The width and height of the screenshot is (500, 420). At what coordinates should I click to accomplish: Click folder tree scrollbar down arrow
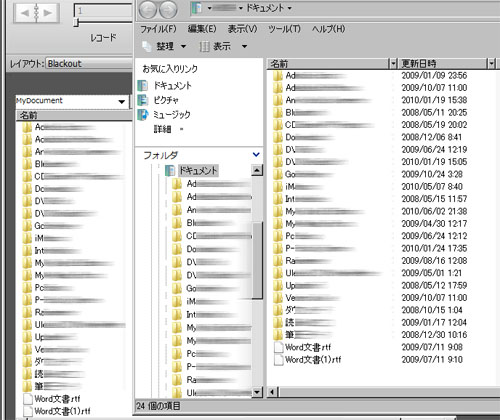(257, 392)
